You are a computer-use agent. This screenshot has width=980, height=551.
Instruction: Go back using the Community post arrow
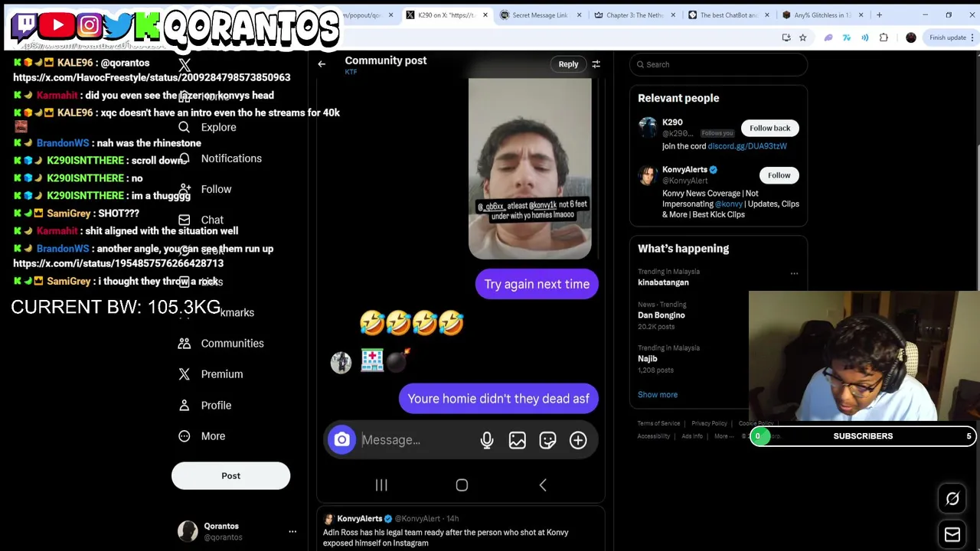point(322,64)
